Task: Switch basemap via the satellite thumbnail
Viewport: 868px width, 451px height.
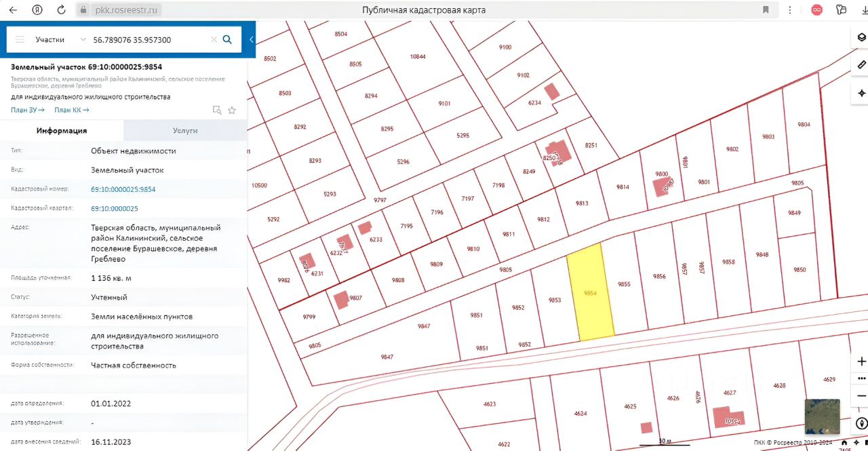Action: tap(822, 416)
